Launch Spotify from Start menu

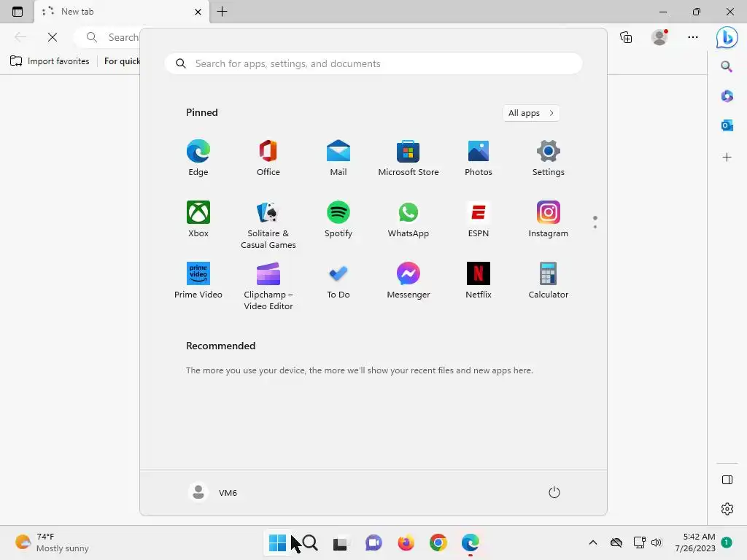(x=338, y=219)
